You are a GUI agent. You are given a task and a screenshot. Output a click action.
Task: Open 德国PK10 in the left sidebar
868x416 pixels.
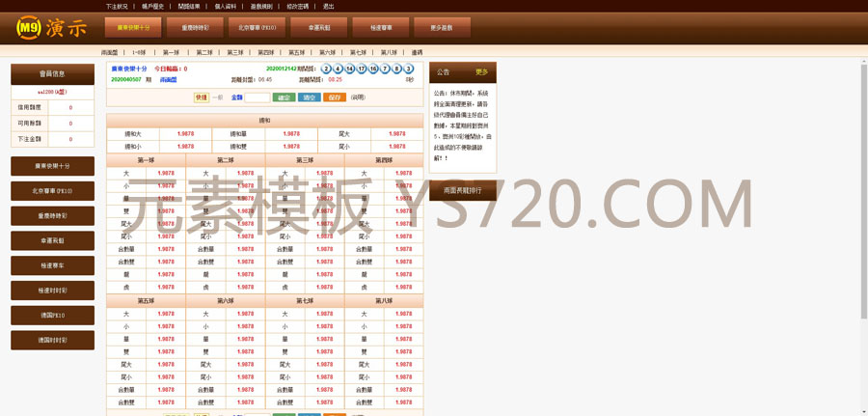point(53,316)
